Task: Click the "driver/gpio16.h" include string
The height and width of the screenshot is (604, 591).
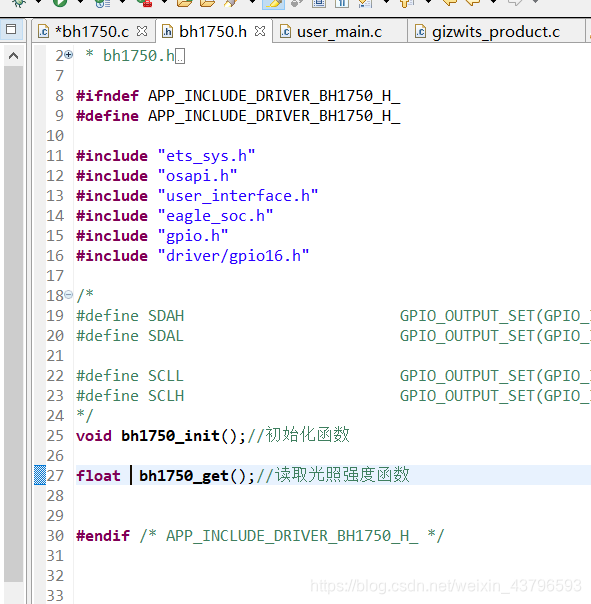Action: pos(233,256)
